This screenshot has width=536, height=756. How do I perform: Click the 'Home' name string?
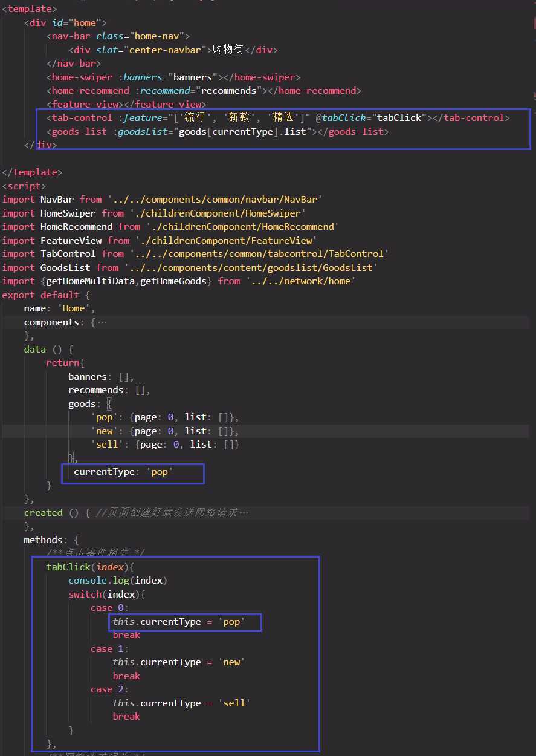coord(74,308)
